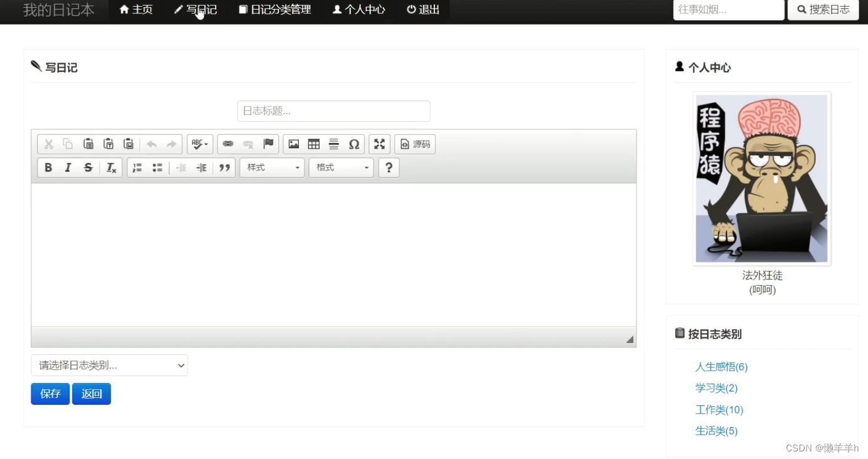This screenshot has width=868, height=459.
Task: Open the 工作类(10) category link
Action: [719, 409]
